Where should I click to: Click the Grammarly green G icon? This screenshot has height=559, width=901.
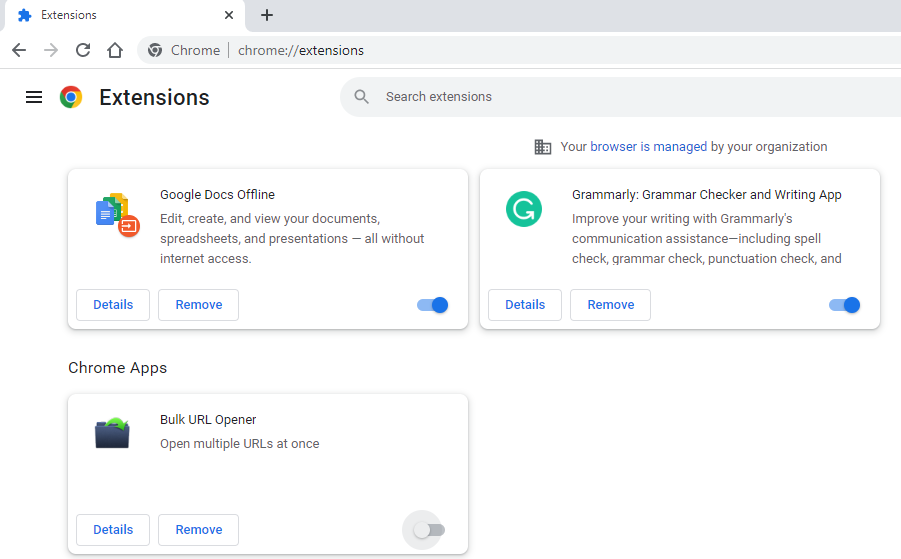point(523,209)
